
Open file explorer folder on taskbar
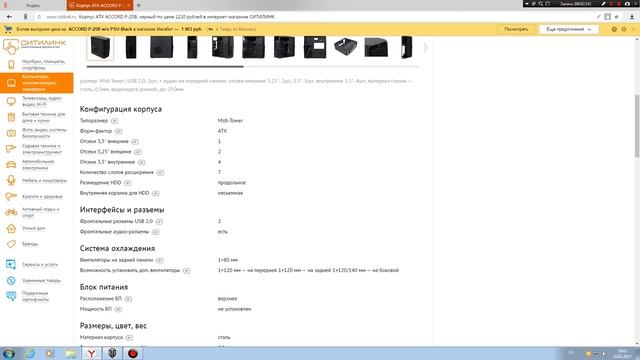[71, 353]
